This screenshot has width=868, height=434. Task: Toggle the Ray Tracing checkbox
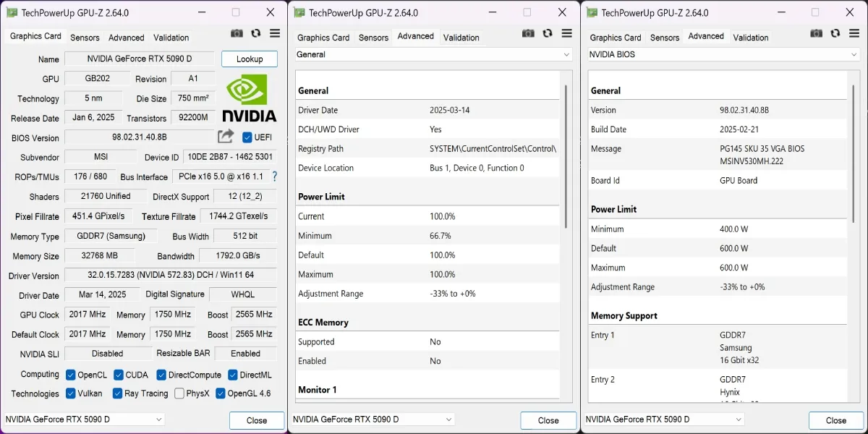point(119,393)
